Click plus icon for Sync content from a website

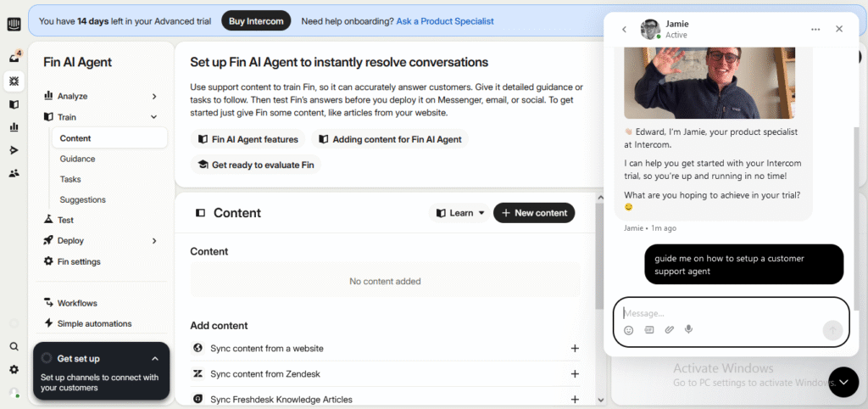575,349
